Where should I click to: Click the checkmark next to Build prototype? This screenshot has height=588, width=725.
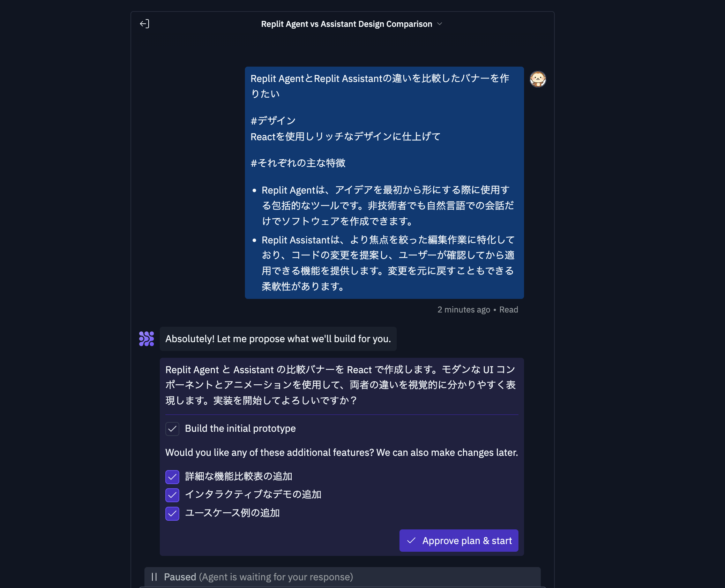pyautogui.click(x=172, y=428)
